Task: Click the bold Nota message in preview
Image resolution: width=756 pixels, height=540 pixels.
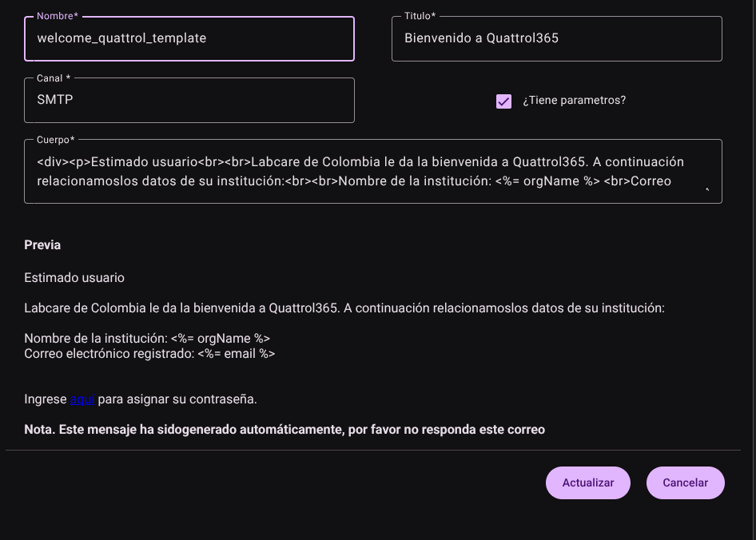Action: click(284, 430)
